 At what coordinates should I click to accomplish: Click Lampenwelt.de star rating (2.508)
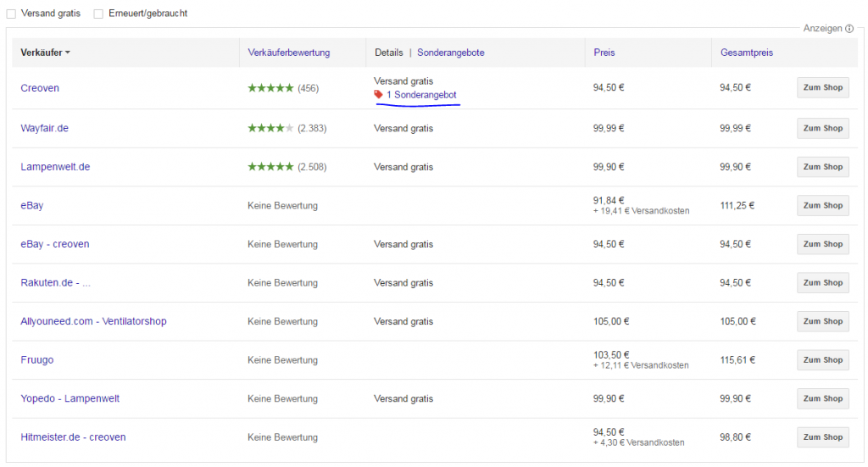[287, 167]
